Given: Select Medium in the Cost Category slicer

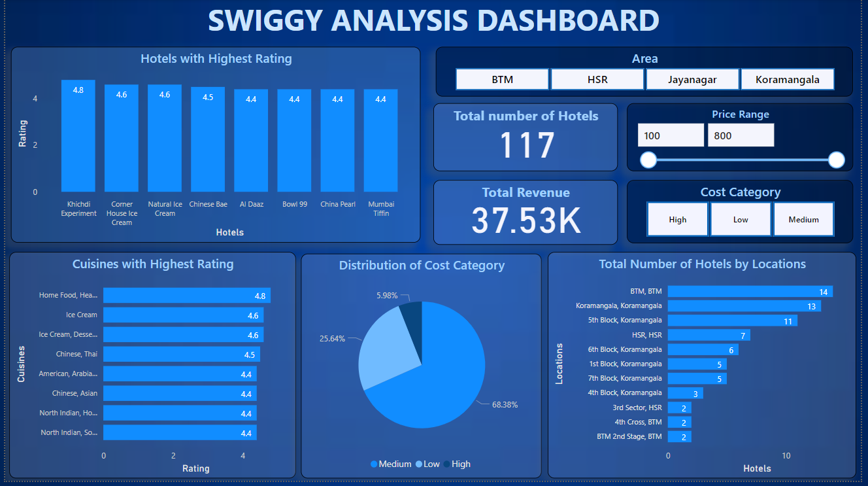Looking at the screenshot, I should 803,219.
